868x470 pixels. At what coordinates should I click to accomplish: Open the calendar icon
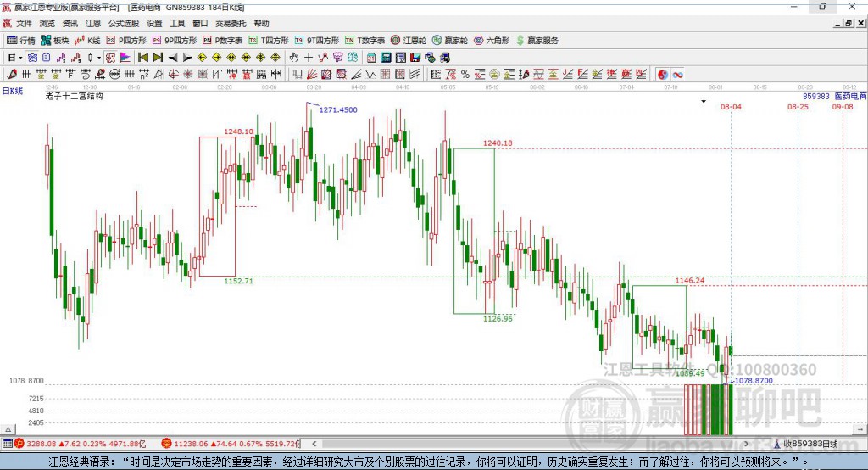(x=371, y=58)
